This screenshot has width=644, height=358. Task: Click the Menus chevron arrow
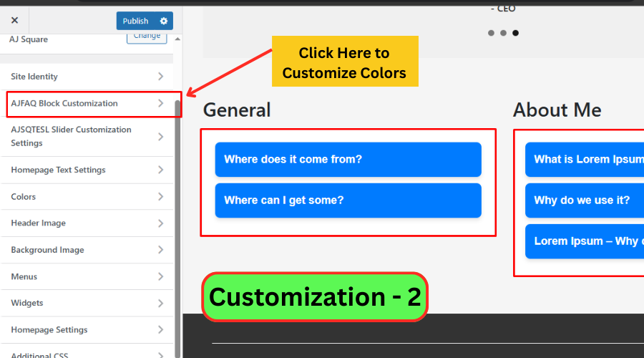[x=160, y=276]
